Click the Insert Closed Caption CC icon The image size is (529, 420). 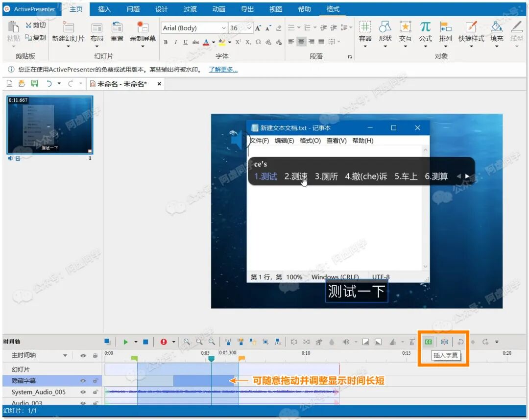coord(428,342)
